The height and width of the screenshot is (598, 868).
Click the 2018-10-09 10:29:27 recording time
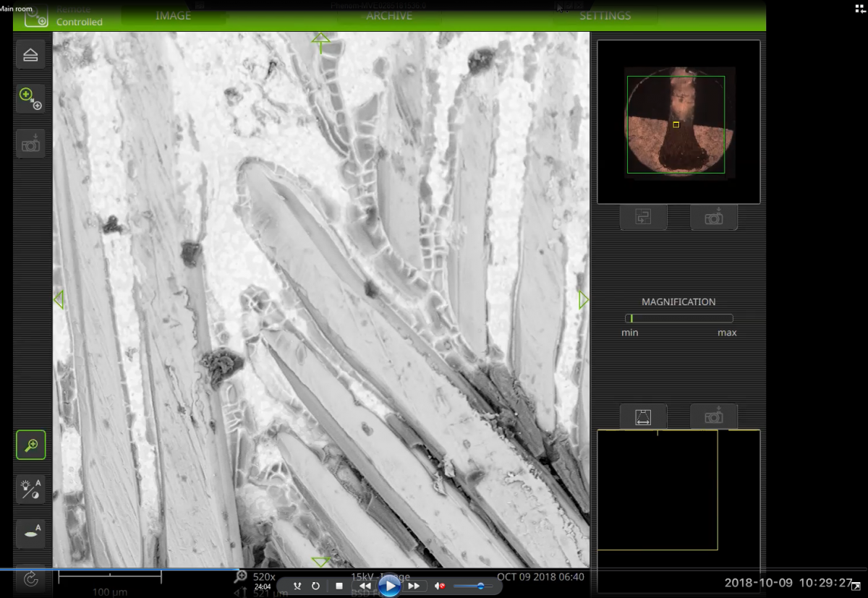coord(788,583)
